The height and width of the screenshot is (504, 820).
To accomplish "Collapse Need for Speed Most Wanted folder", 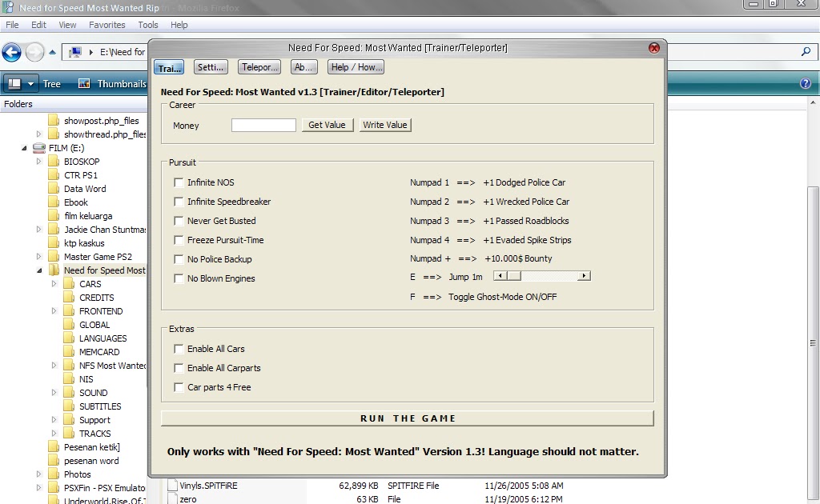I will [39, 270].
